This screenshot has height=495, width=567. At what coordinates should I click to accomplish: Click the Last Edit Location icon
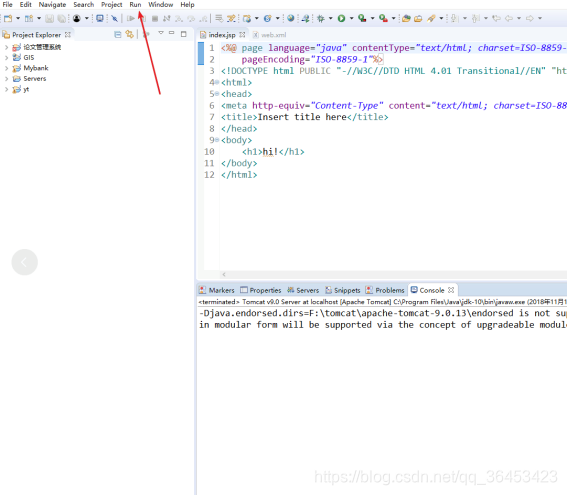click(x=496, y=18)
